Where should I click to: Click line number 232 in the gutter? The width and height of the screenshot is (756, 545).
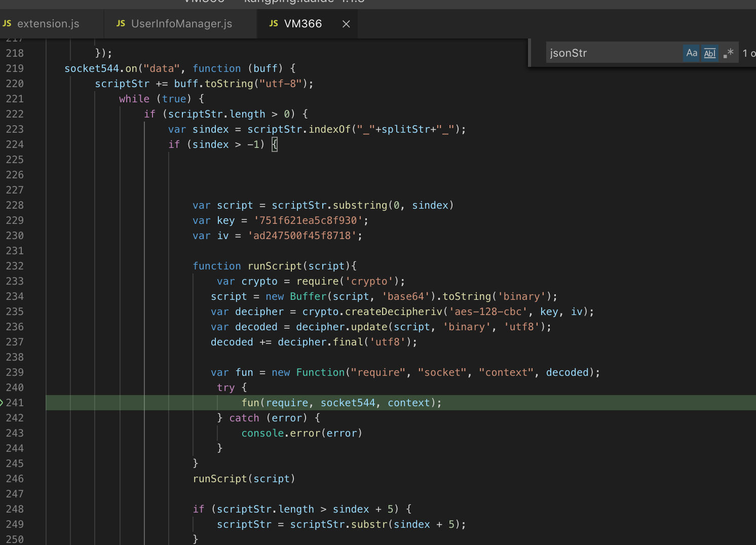tap(15, 266)
